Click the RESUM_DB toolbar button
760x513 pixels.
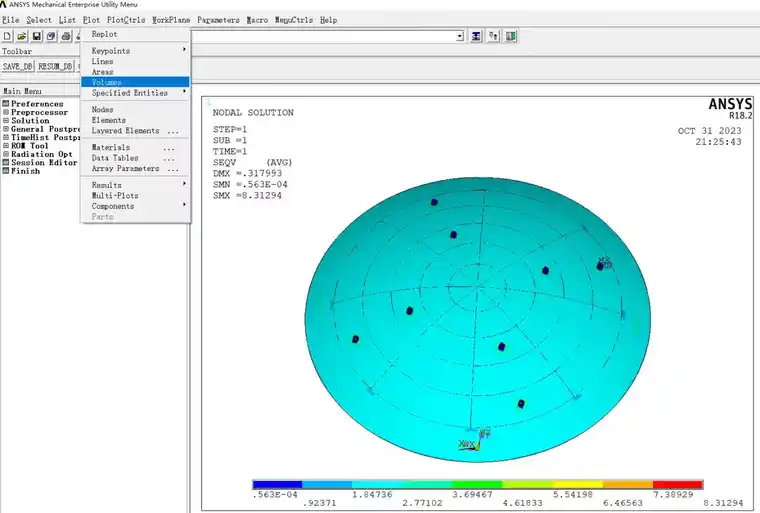(55, 66)
